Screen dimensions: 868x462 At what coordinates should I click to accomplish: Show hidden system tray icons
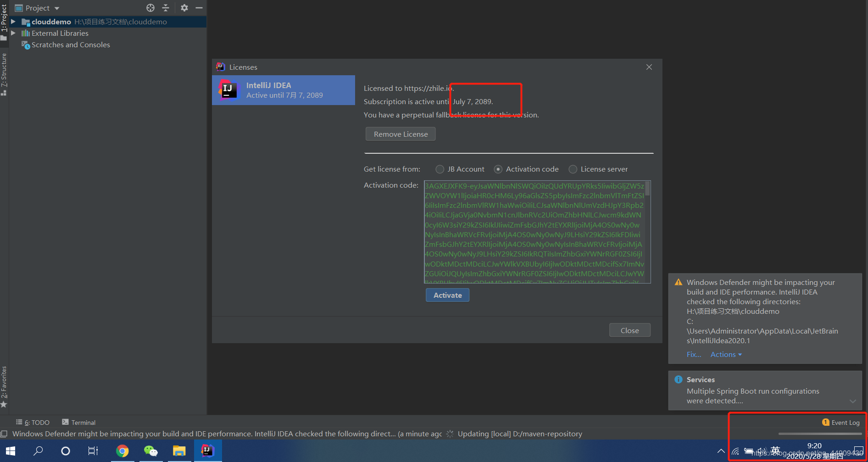click(721, 451)
